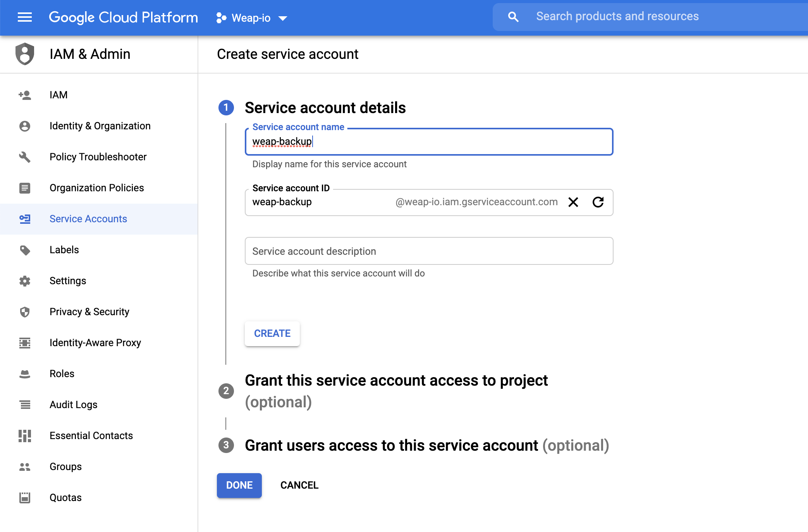Click the IAM & Admin shield icon
Image resolution: width=808 pixels, height=532 pixels.
25,54
